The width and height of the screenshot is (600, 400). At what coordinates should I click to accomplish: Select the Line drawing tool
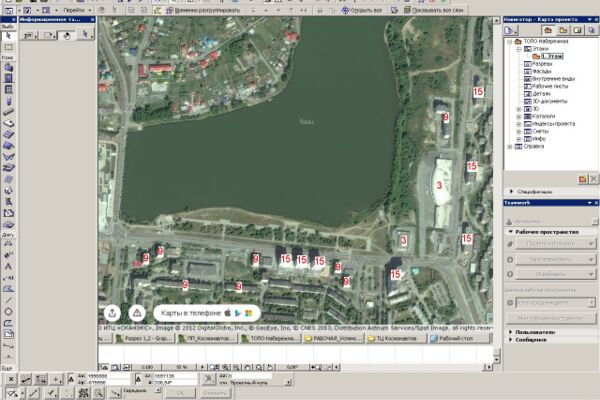pyautogui.click(x=8, y=300)
